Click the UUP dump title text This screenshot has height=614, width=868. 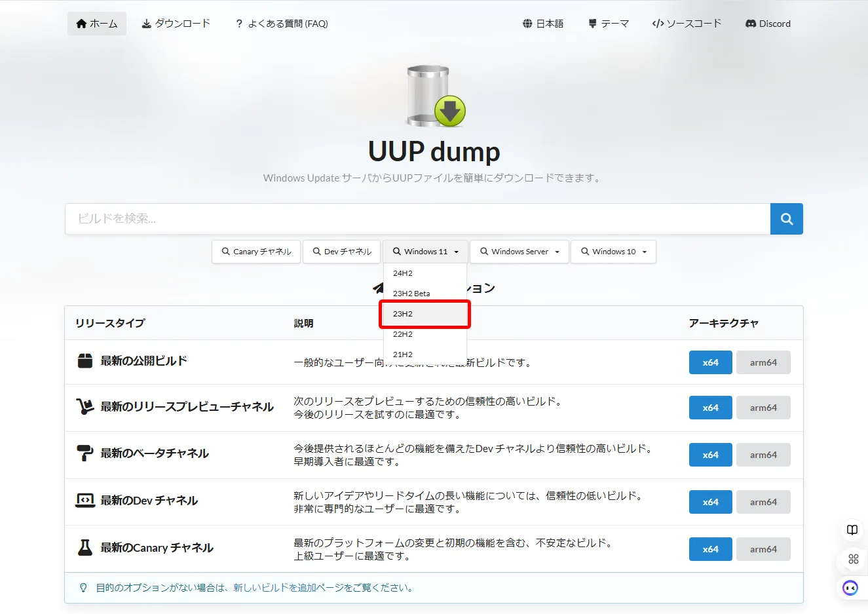click(434, 151)
